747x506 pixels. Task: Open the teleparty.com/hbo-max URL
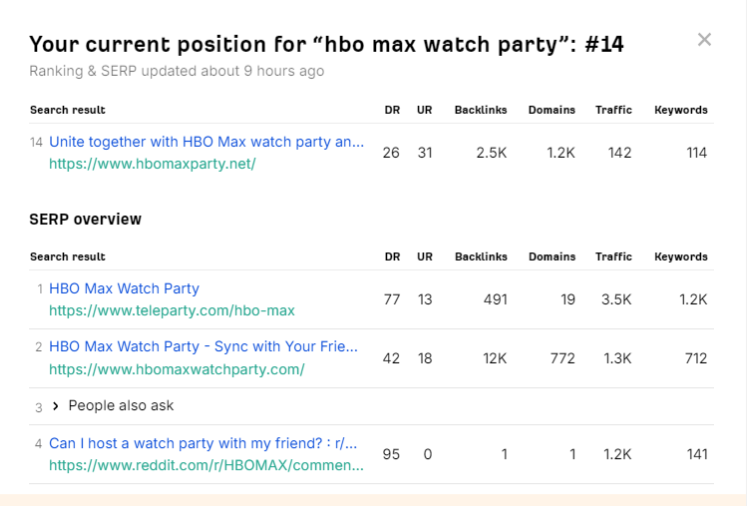(171, 310)
